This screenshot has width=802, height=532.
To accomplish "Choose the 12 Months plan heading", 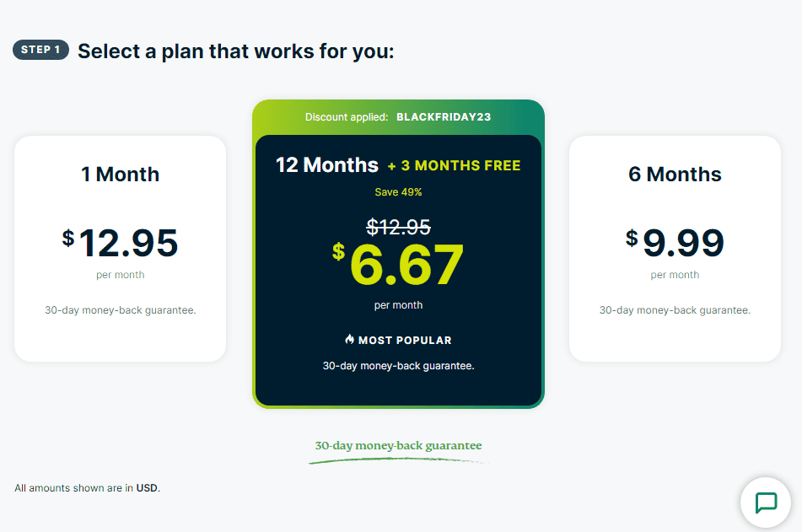I will click(327, 164).
